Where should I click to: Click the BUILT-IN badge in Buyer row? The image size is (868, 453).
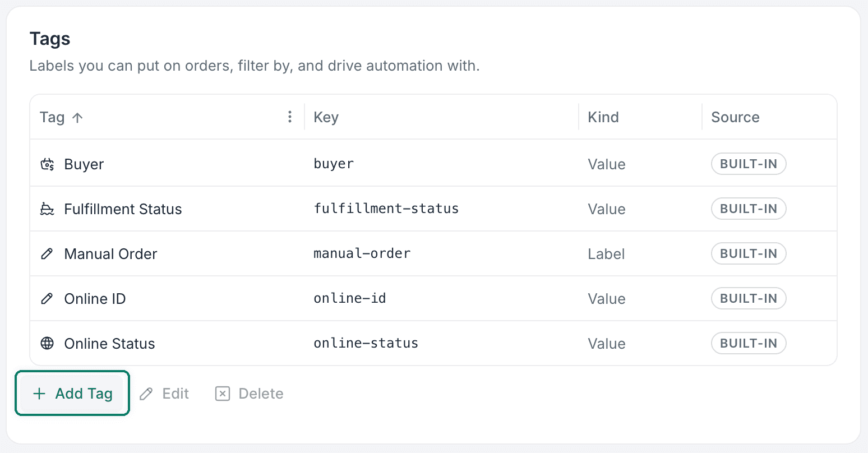[749, 164]
